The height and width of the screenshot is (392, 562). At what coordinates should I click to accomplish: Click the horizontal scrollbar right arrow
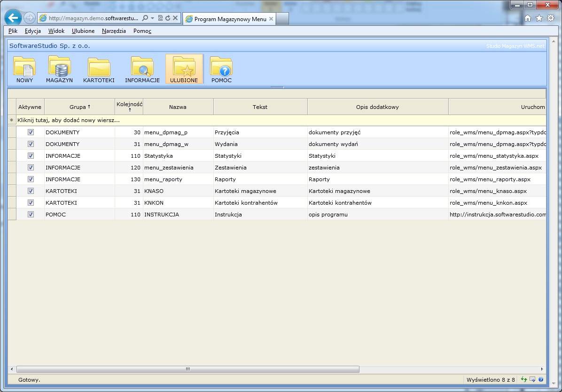click(542, 369)
